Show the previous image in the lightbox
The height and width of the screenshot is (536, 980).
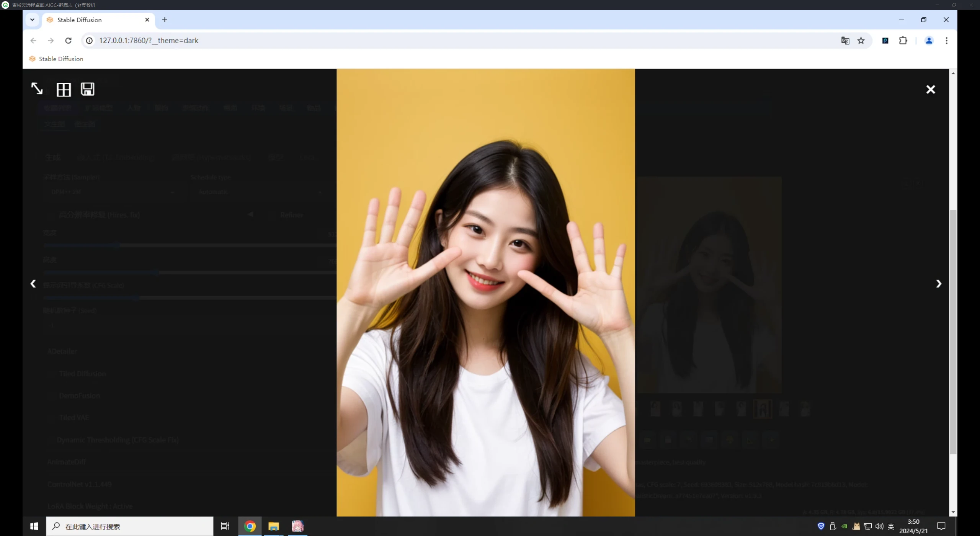click(x=33, y=284)
